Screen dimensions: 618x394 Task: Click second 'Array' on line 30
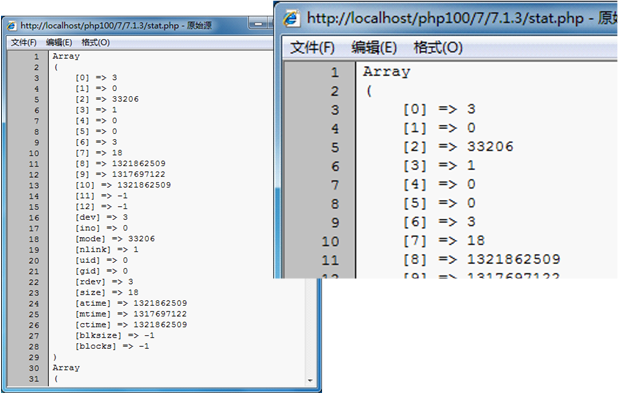click(x=66, y=368)
